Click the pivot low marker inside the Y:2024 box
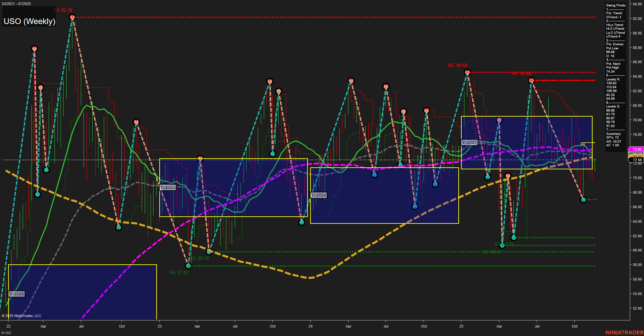 [415, 206]
